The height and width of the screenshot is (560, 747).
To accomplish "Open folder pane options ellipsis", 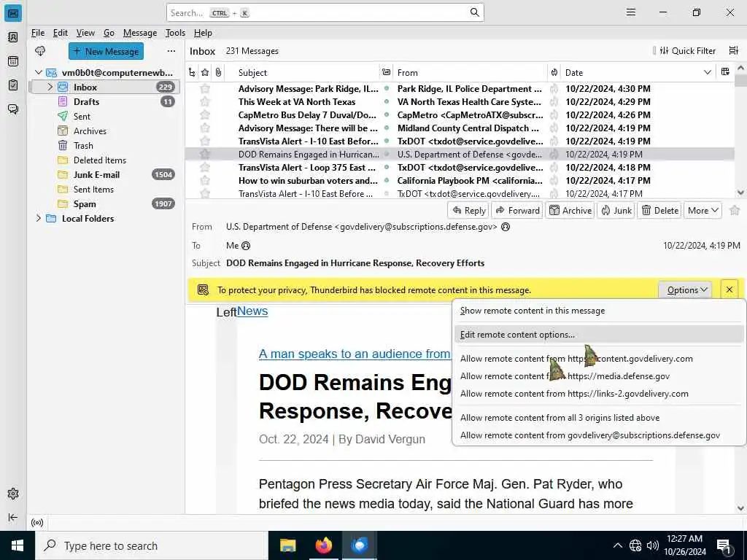I will (x=171, y=51).
